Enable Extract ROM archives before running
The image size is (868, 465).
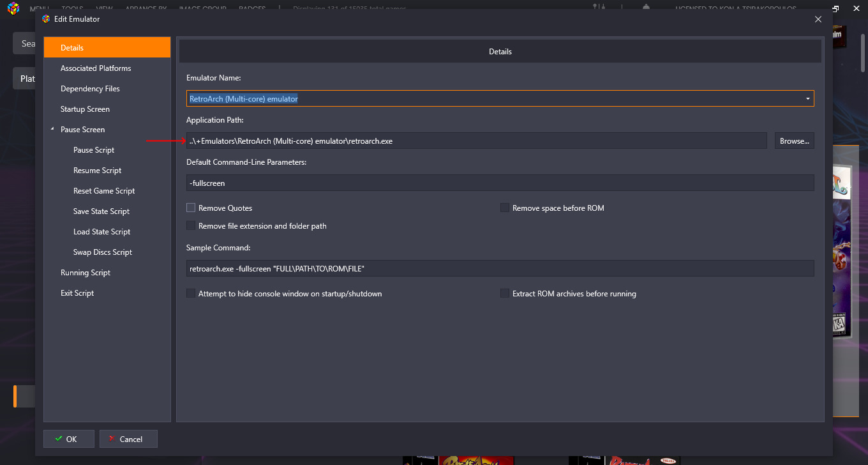(x=505, y=293)
